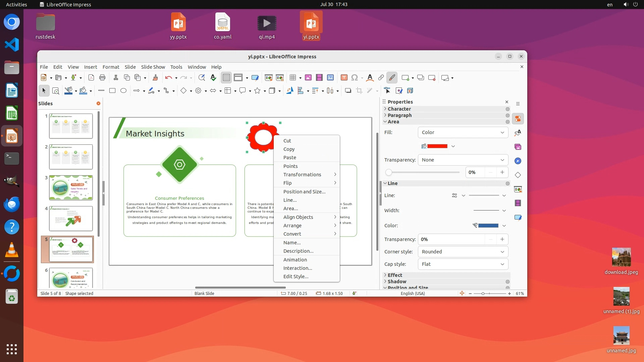Toggle the Shadow toolbar button
Viewport: 644px width, 362px height.
348,90
